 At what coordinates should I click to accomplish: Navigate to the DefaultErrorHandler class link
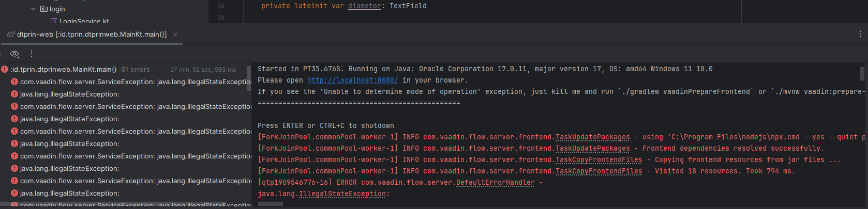(495, 183)
